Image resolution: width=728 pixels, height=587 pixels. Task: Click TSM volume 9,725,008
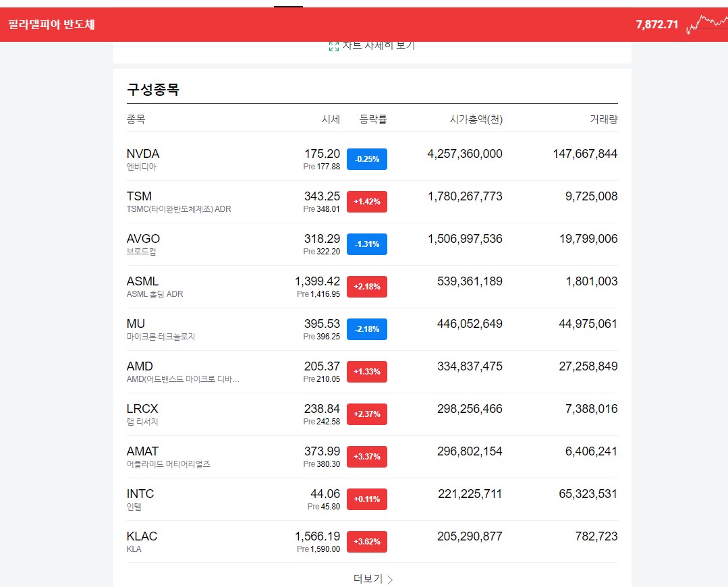(591, 196)
